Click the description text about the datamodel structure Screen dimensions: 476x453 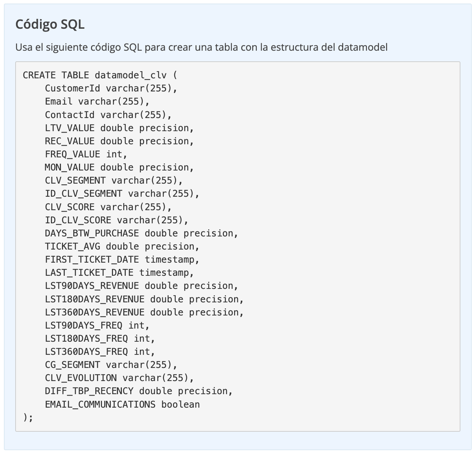point(201,47)
